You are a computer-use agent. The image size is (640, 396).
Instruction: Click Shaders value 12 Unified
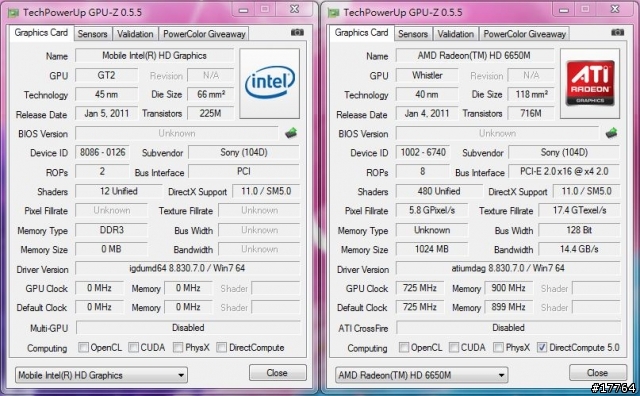119,191
